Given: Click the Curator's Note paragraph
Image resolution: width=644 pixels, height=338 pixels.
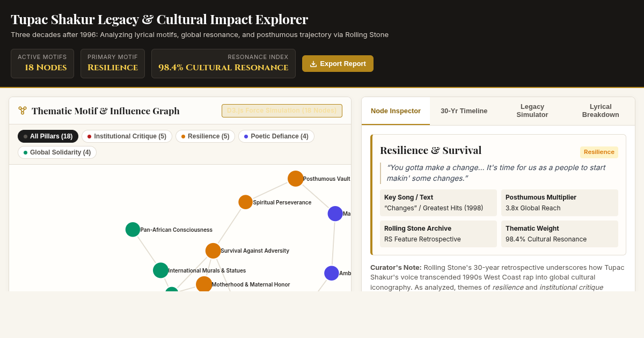Looking at the screenshot, I should tap(498, 277).
